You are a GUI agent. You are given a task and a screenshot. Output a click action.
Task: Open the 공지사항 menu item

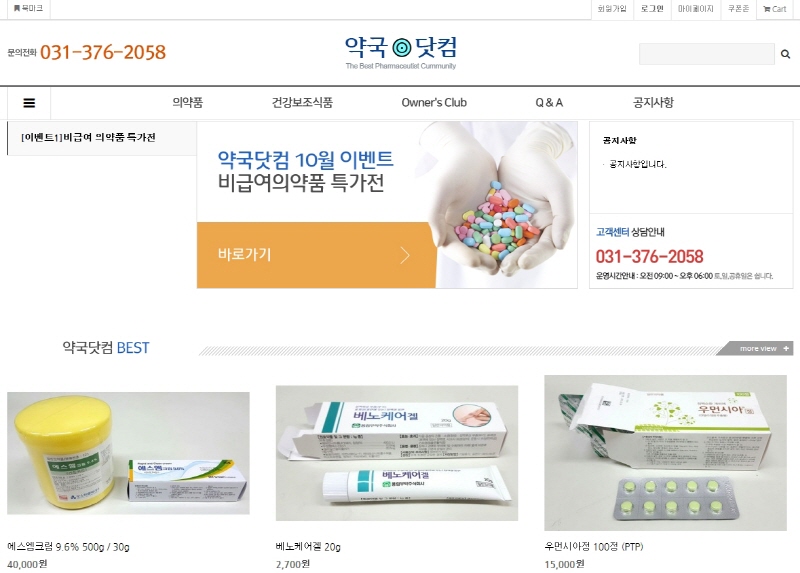pyautogui.click(x=653, y=103)
